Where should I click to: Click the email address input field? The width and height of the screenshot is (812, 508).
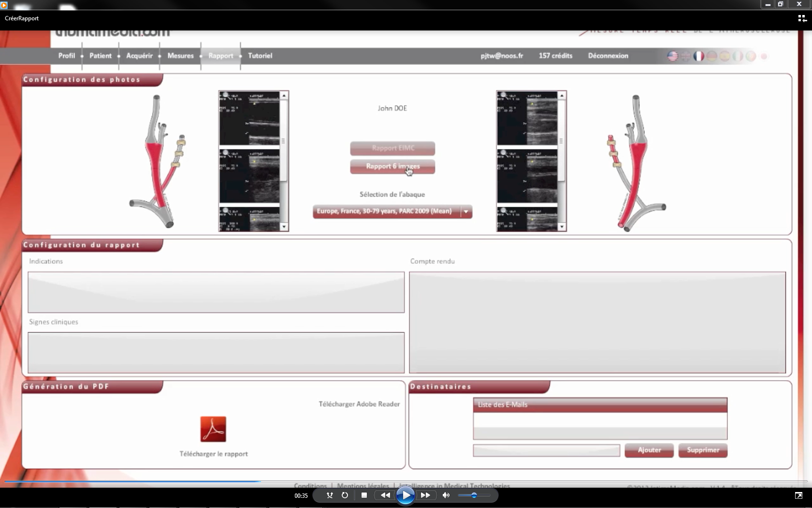(x=546, y=450)
